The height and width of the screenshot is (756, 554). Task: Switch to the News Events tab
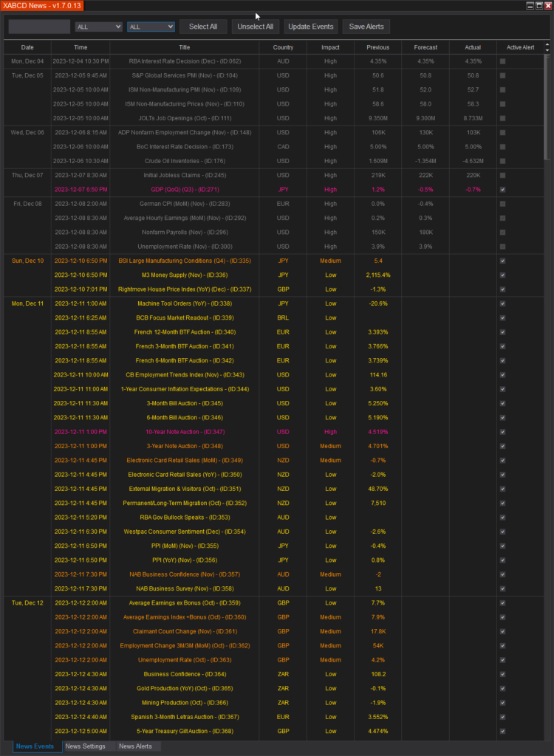[x=35, y=746]
